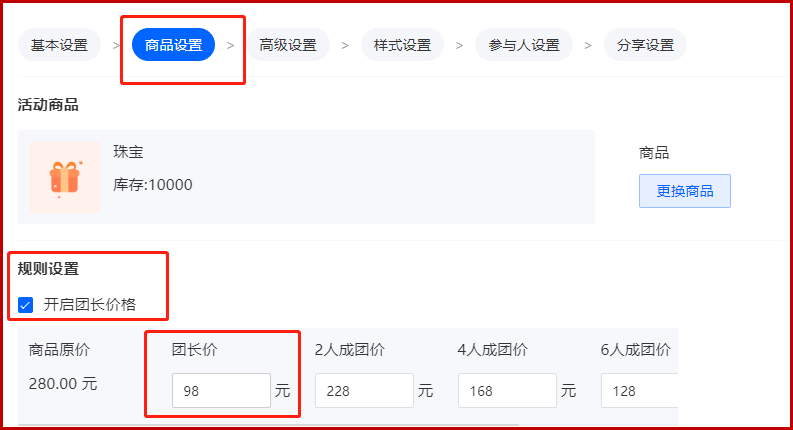793x430 pixels.
Task: Click the 开启团长价格 label text
Action: click(x=90, y=305)
